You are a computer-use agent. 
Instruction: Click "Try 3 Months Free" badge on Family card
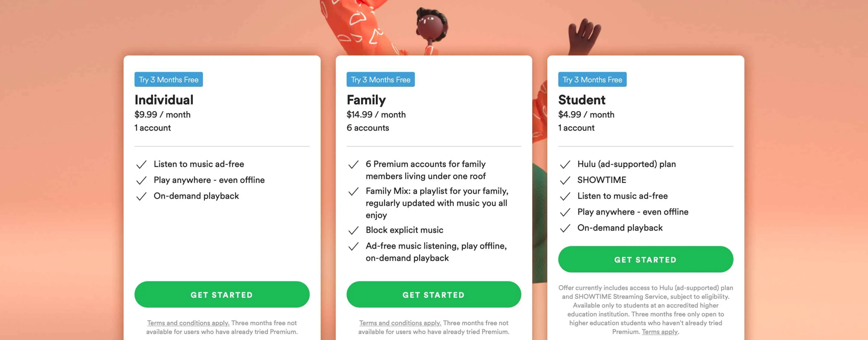coord(380,80)
